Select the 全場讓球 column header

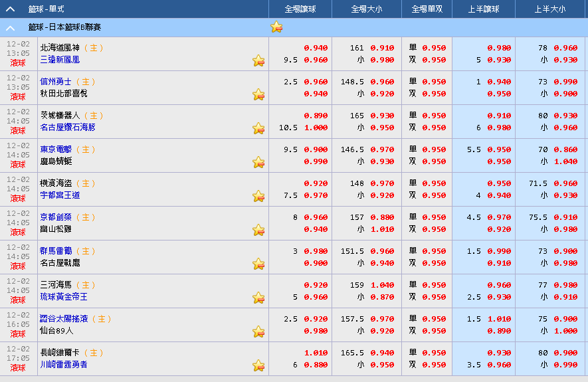coord(300,9)
